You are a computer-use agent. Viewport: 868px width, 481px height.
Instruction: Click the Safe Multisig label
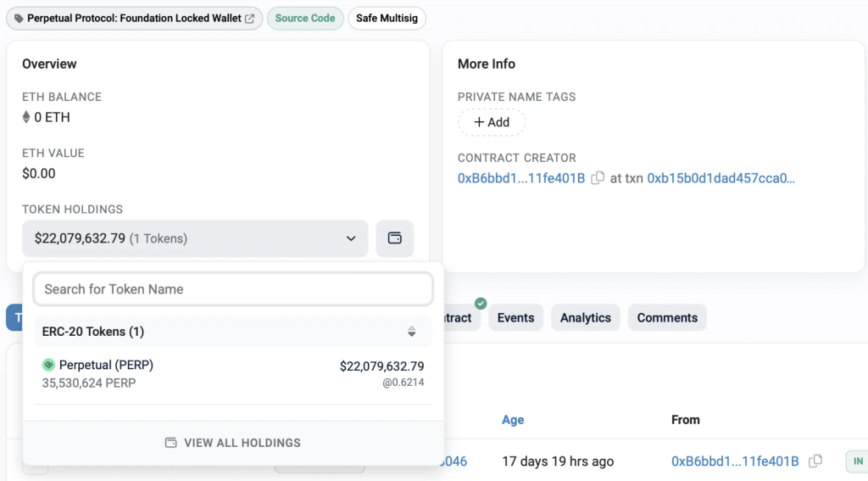[x=387, y=19]
